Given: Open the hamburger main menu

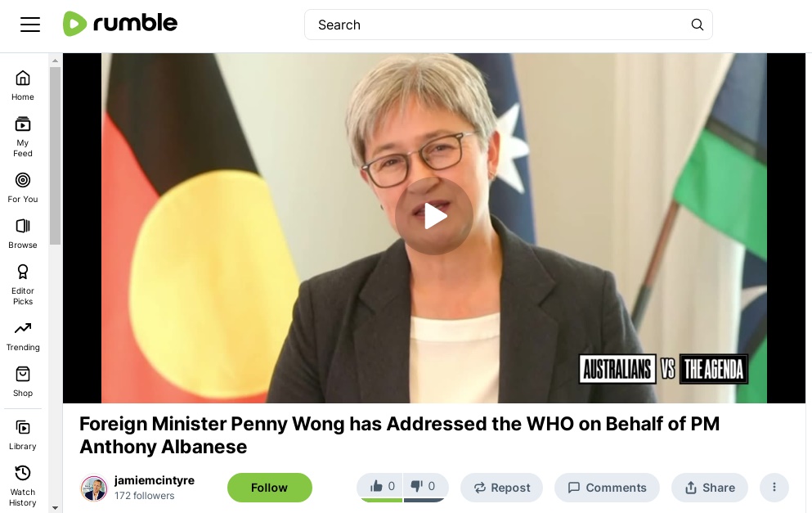Looking at the screenshot, I should 30,25.
